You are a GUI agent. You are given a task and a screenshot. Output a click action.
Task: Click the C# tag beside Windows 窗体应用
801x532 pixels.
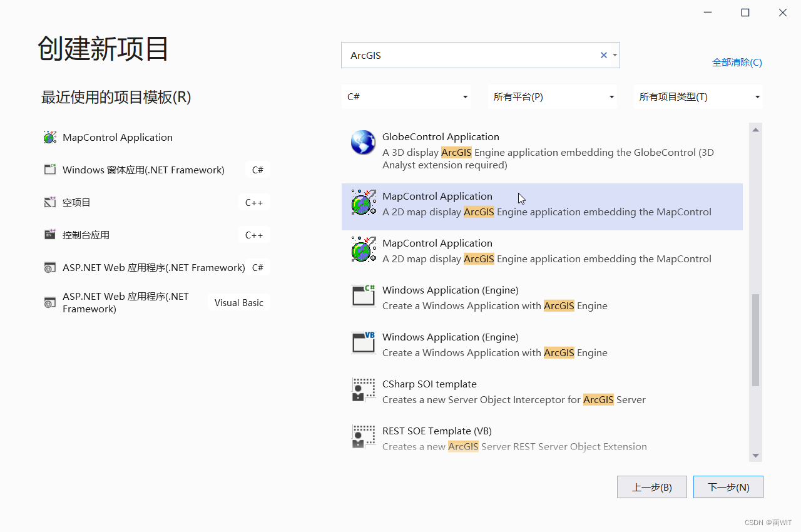pyautogui.click(x=258, y=170)
